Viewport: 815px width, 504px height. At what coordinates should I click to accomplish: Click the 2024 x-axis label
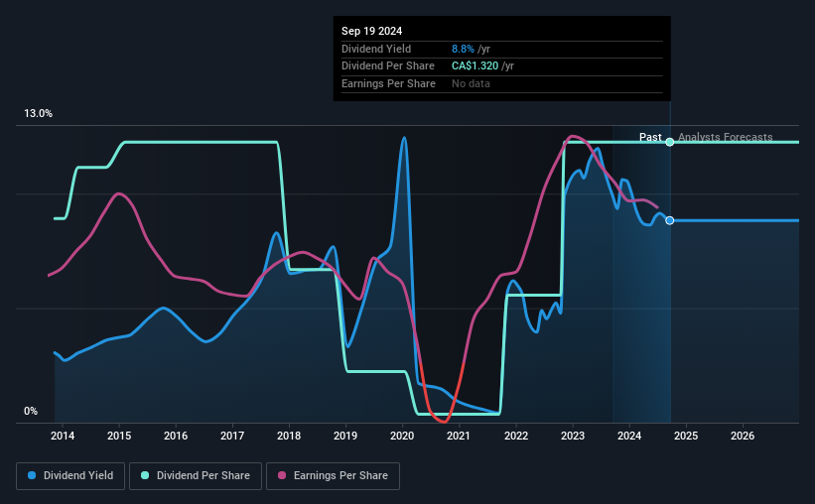pos(629,436)
